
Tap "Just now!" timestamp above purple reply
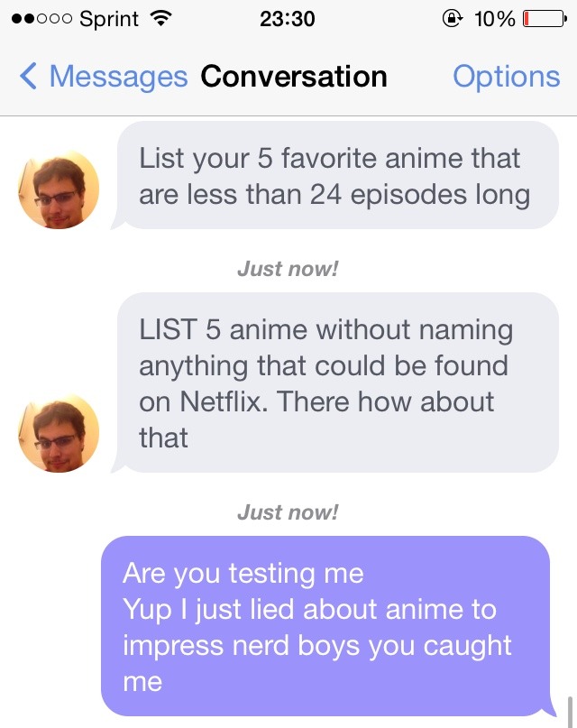point(288,512)
